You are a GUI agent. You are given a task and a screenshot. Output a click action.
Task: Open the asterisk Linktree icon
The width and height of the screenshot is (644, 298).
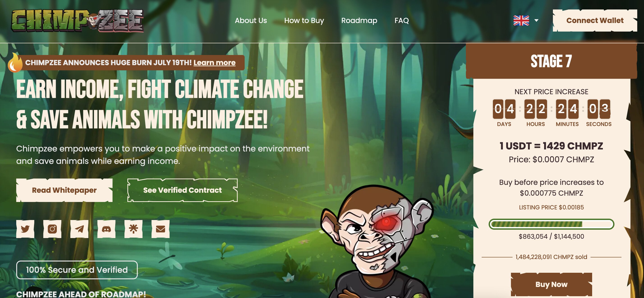click(x=133, y=229)
